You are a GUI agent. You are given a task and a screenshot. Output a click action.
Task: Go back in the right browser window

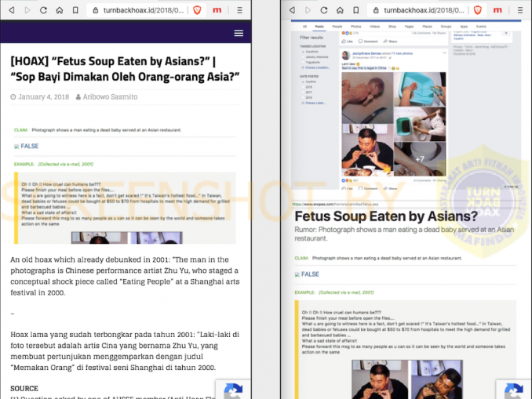click(292, 10)
